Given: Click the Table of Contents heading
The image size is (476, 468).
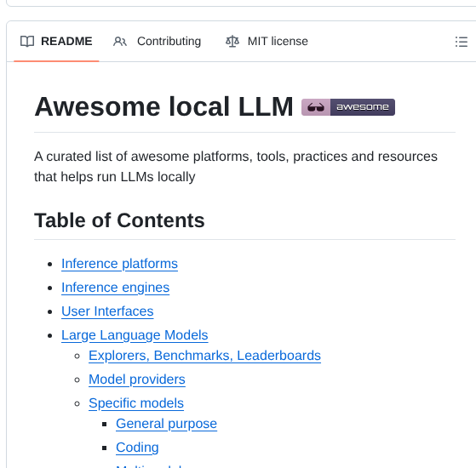Looking at the screenshot, I should (119, 220).
